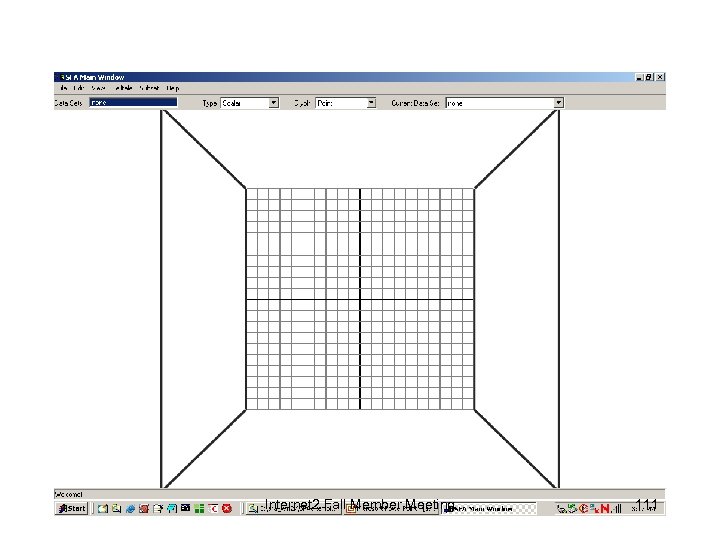This screenshot has width=720, height=540.
Task: Expand the Point dropdown list
Action: 371,103
